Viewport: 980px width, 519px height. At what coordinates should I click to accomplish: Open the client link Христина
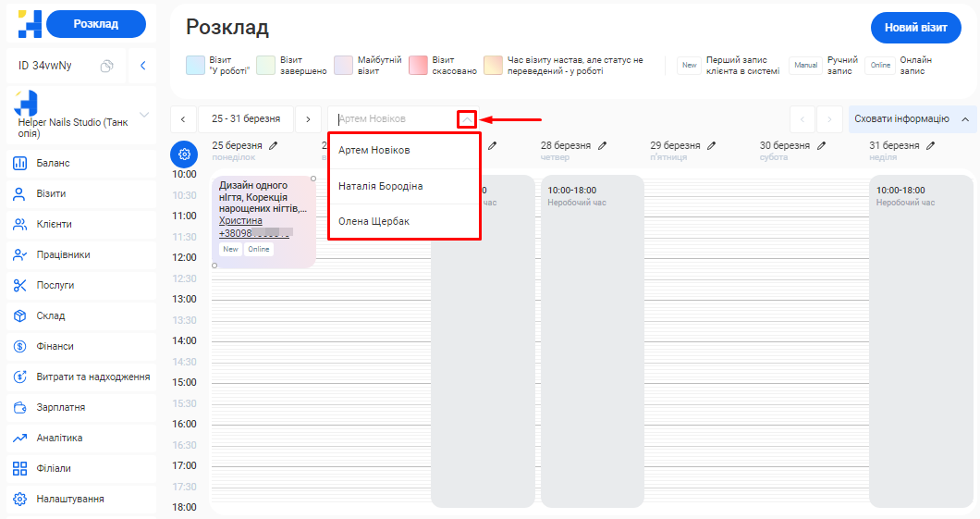240,220
